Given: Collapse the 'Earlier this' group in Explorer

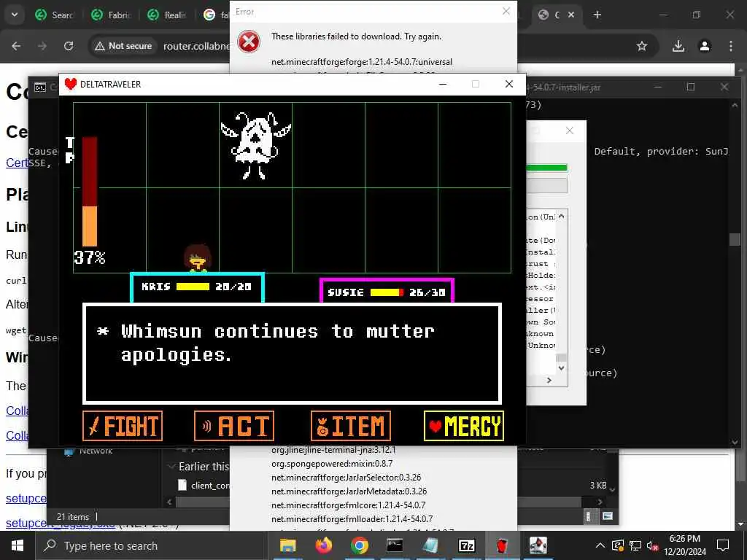Looking at the screenshot, I should (171, 467).
